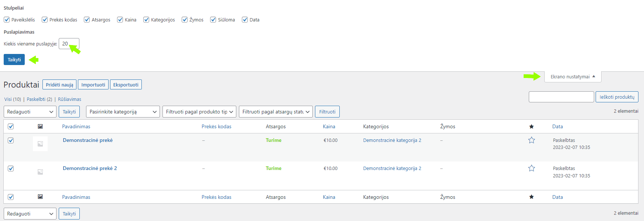644x221 pixels.
Task: Open Filtruoti pagal produkto tipą dropdown
Action: point(199,112)
